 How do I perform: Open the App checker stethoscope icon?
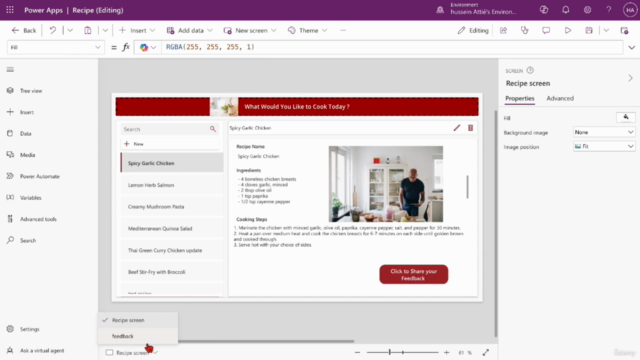pyautogui.click(x=524, y=31)
